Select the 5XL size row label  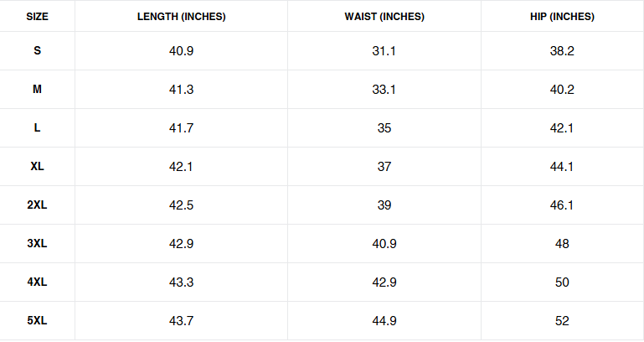point(37,321)
